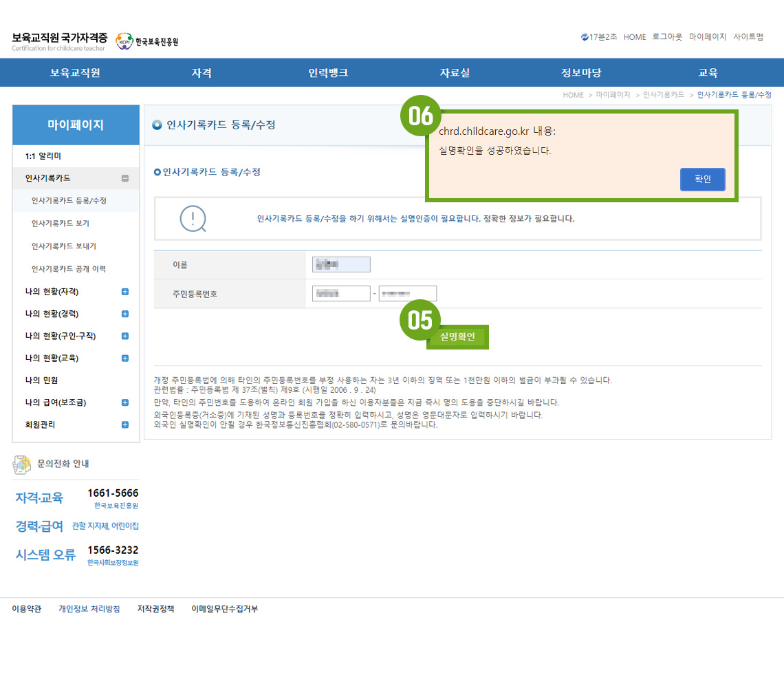Expand the 회원관리 section
This screenshot has width=784, height=688.
[x=124, y=424]
